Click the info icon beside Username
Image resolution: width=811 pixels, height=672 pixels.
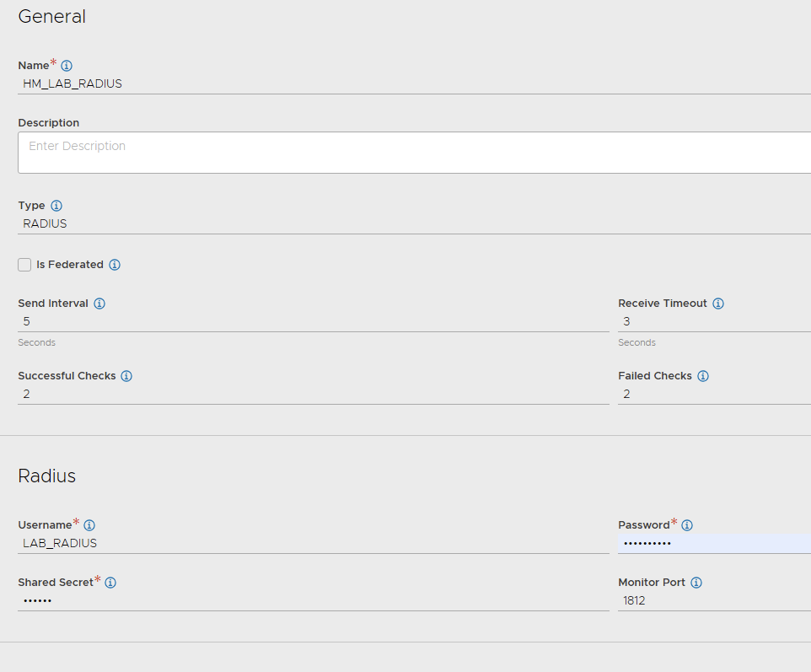coord(89,524)
